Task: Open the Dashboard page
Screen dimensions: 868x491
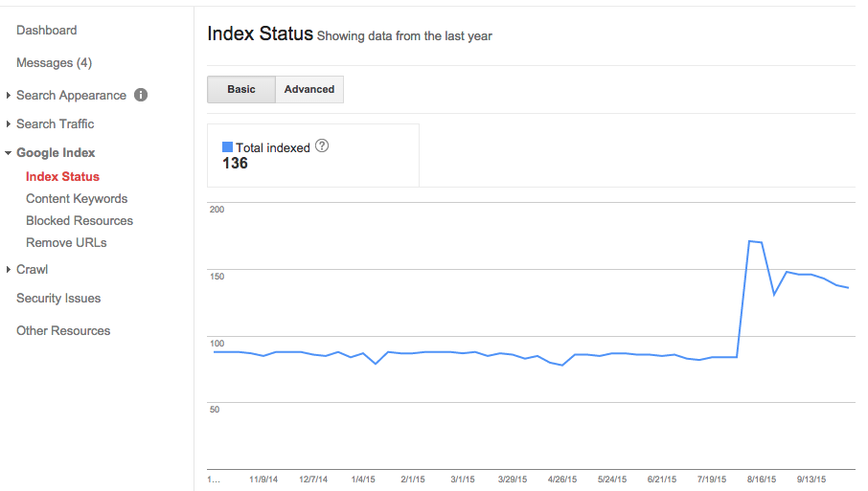Action: point(47,31)
